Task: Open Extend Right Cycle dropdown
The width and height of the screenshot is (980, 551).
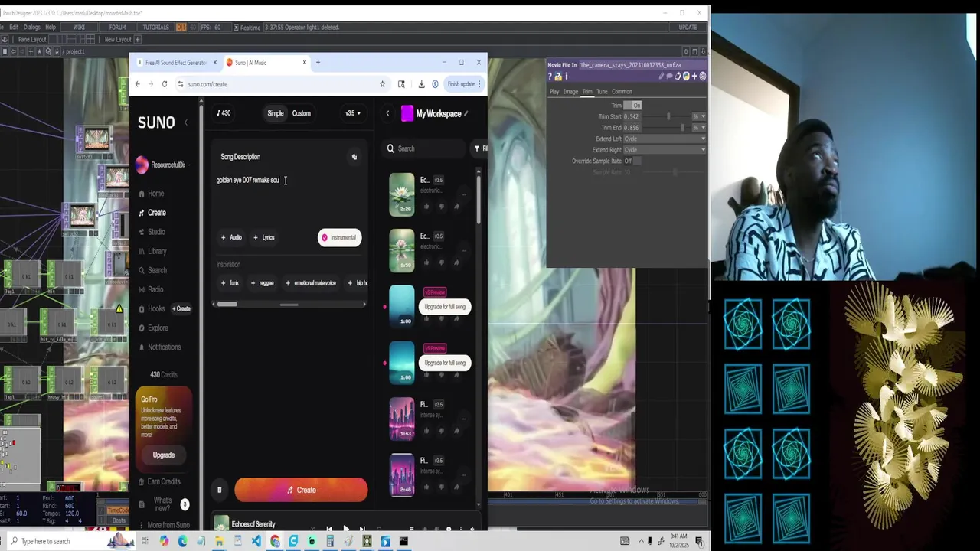Action: [x=665, y=150]
